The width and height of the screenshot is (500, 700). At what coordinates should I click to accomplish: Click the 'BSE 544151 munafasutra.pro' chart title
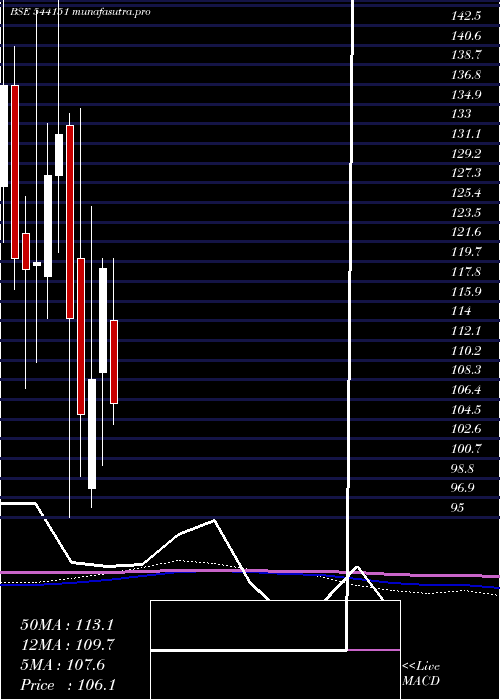tap(81, 12)
